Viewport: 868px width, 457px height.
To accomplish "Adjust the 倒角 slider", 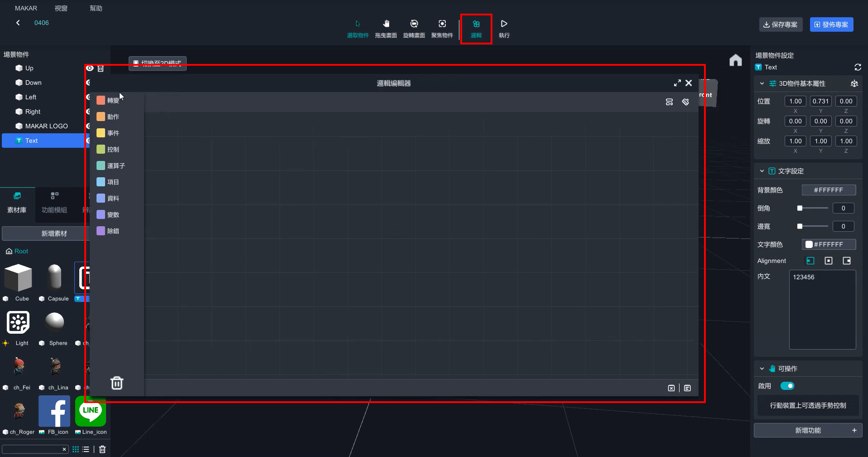I will [813, 208].
